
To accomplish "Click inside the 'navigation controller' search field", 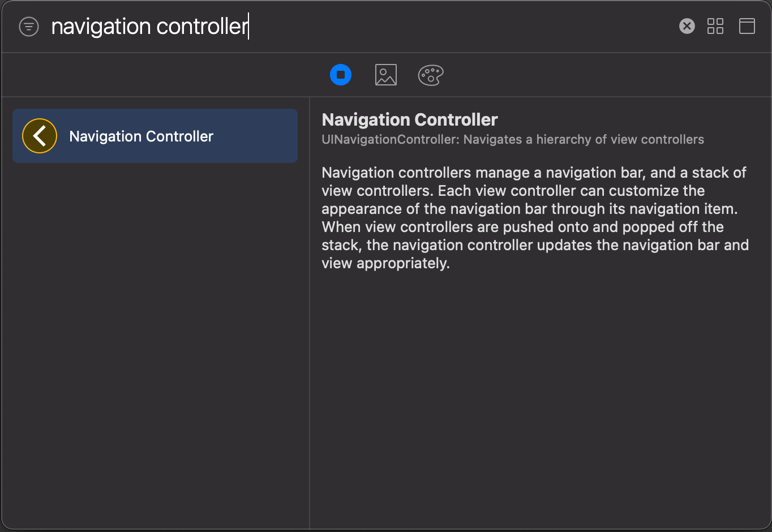I will 362,27.
